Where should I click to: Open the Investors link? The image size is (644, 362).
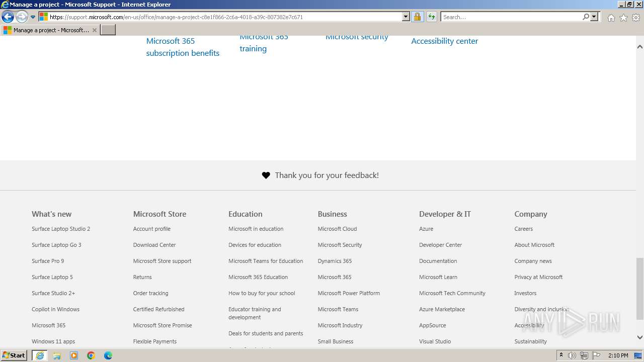pyautogui.click(x=525, y=293)
